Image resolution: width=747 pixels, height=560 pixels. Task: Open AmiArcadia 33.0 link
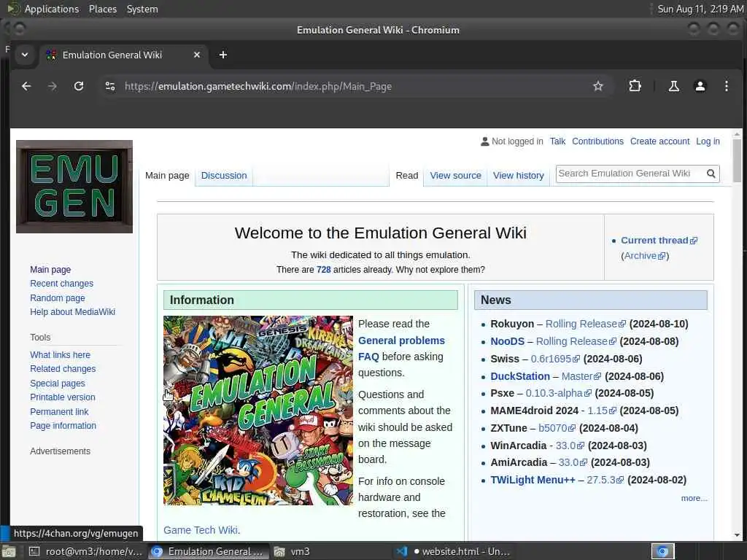click(x=573, y=462)
